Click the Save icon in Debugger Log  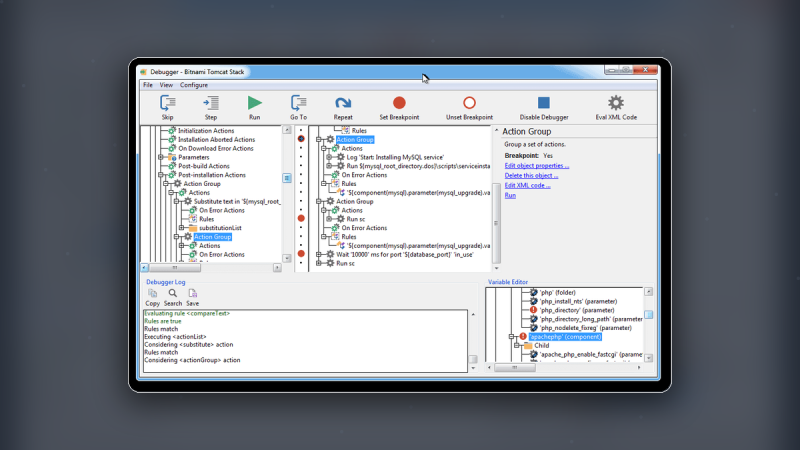pyautogui.click(x=192, y=293)
